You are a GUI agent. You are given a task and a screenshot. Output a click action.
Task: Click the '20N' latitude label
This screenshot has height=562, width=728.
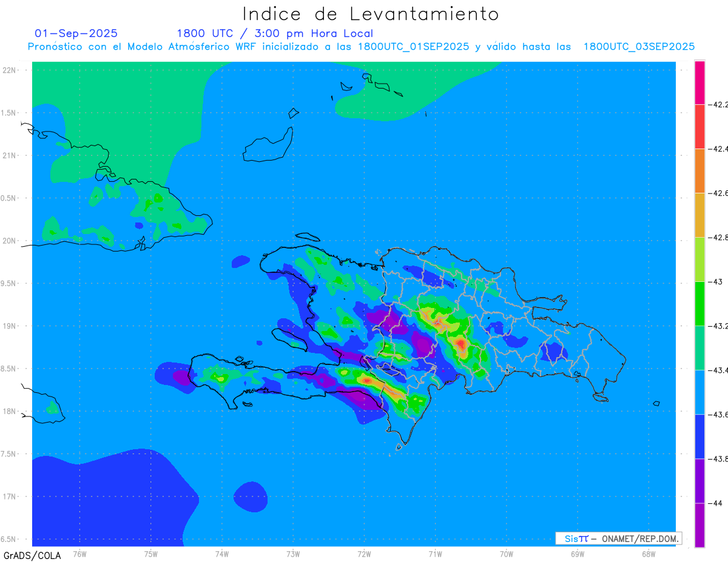[x=9, y=241]
